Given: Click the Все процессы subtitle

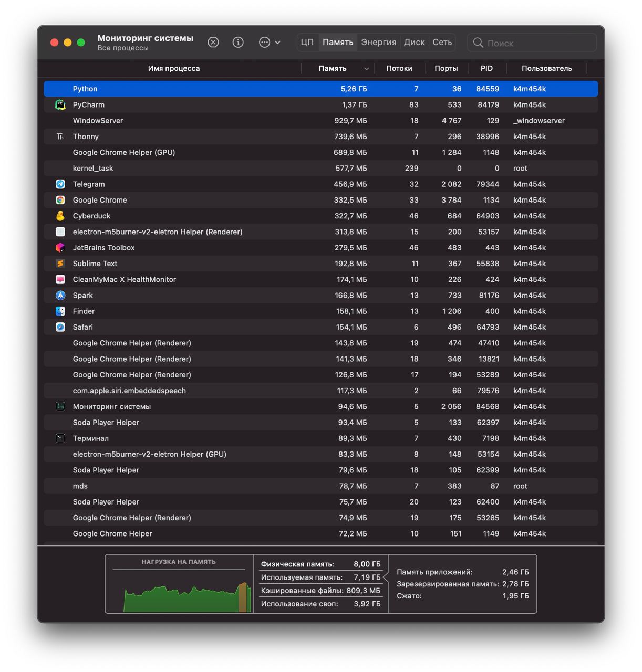Looking at the screenshot, I should (x=123, y=48).
